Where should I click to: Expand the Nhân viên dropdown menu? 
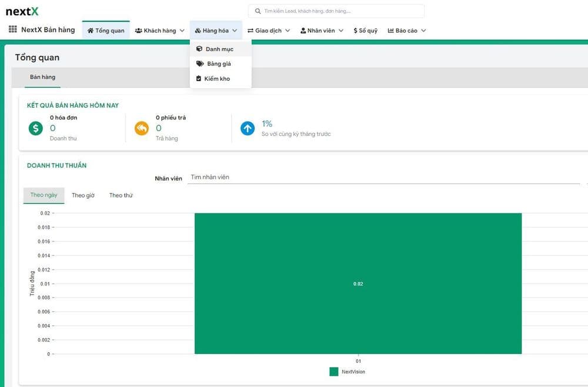pos(322,31)
